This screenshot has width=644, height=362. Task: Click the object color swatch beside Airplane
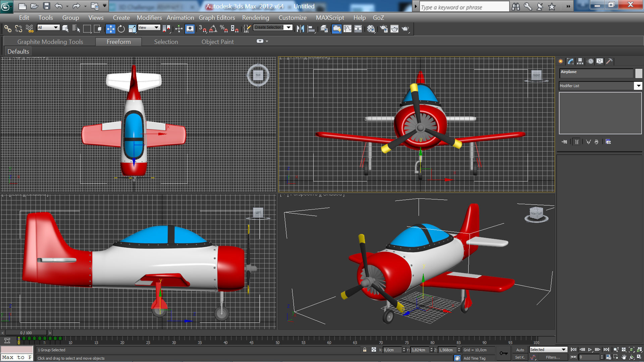639,73
